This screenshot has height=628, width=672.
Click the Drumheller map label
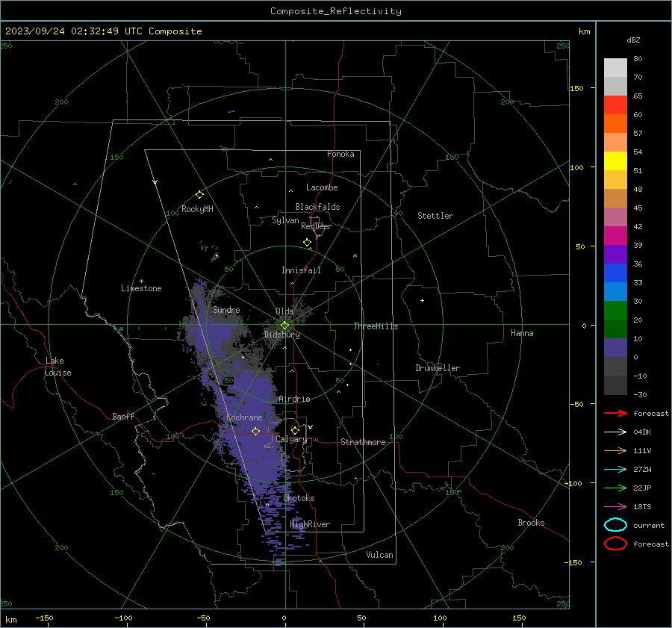438,368
